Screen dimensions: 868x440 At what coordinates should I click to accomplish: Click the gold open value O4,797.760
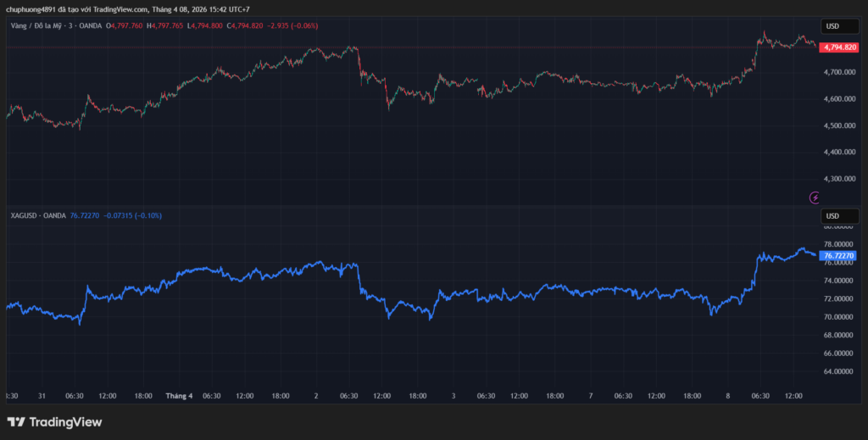125,25
